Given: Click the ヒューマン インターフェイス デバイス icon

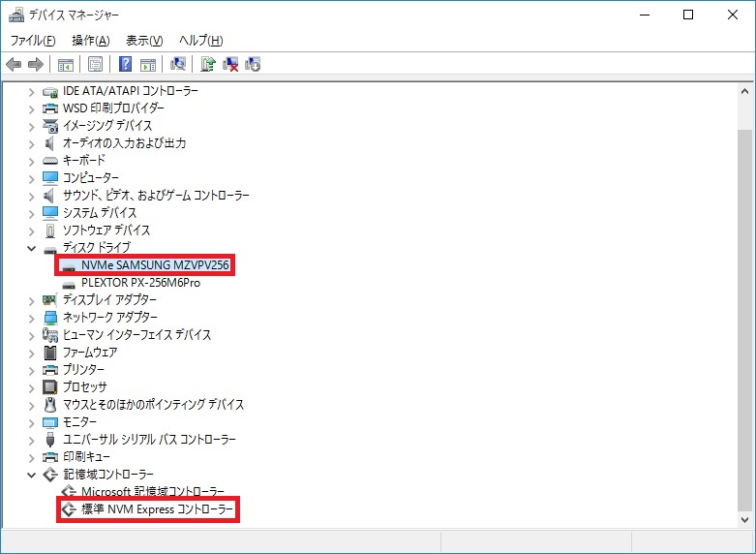Looking at the screenshot, I should 50,335.
